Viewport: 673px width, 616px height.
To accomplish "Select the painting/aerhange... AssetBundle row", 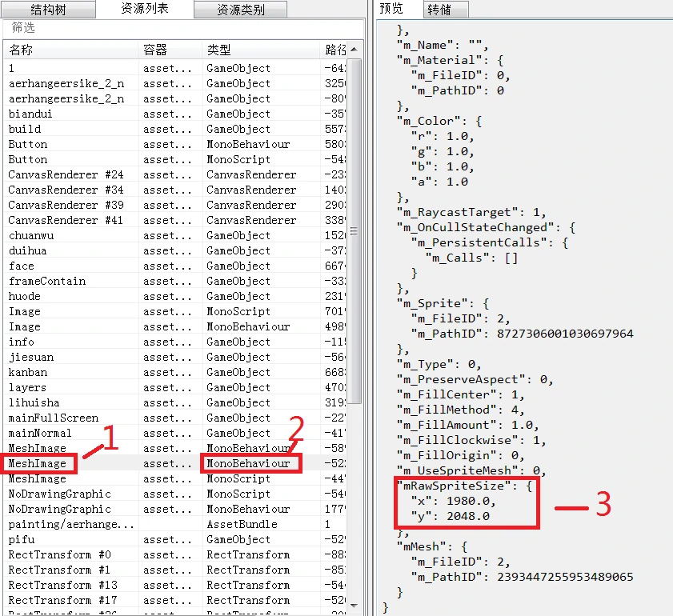I will [x=72, y=525].
